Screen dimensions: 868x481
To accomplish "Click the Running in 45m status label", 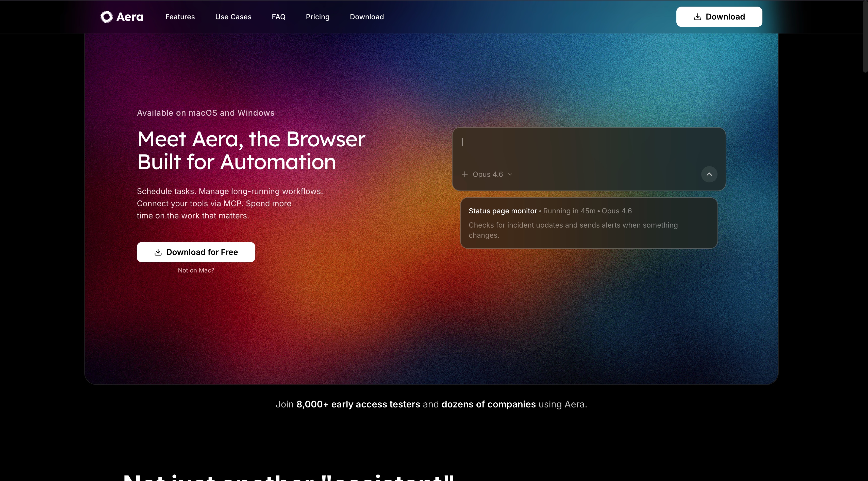I will [x=569, y=211].
